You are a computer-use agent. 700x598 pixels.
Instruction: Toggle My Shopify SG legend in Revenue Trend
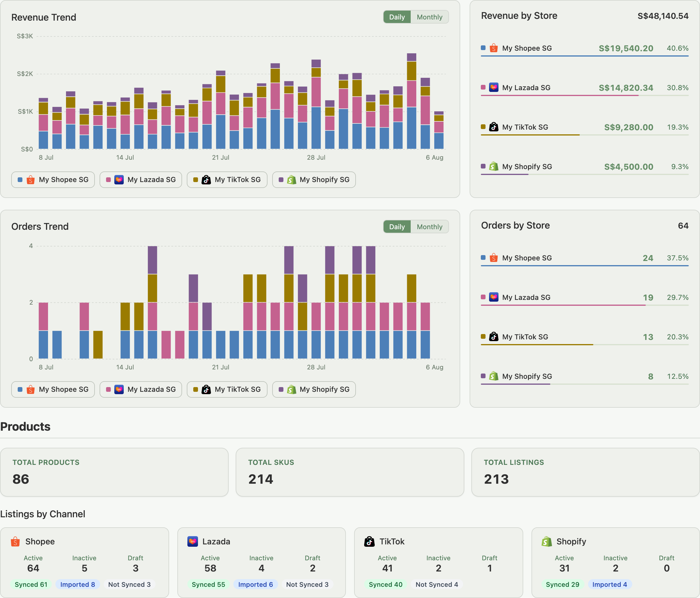(314, 180)
